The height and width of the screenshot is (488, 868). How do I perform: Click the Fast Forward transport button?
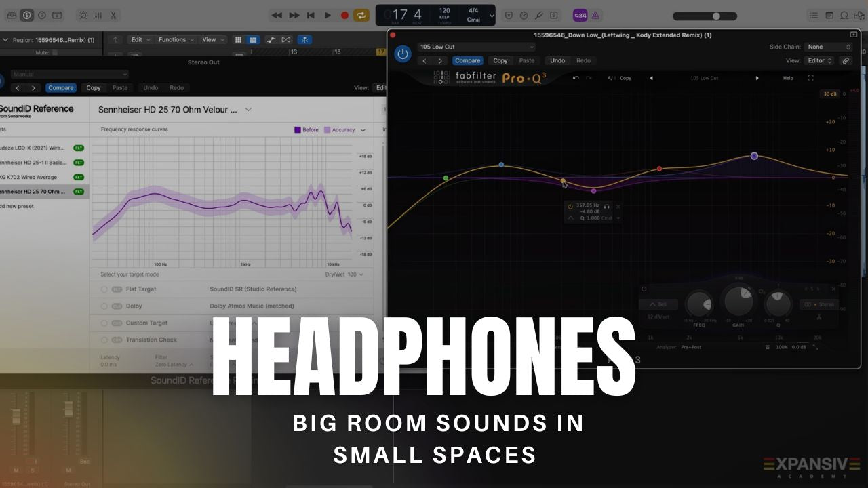pos(294,15)
